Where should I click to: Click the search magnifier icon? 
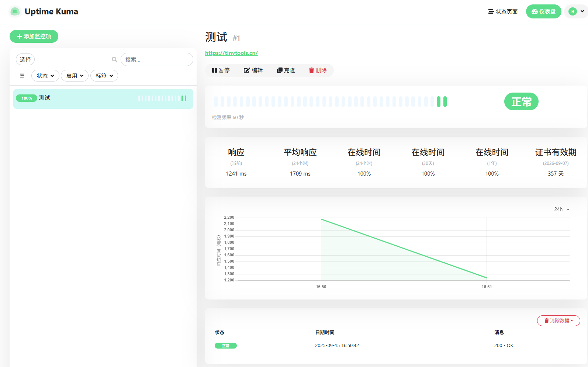tap(114, 59)
